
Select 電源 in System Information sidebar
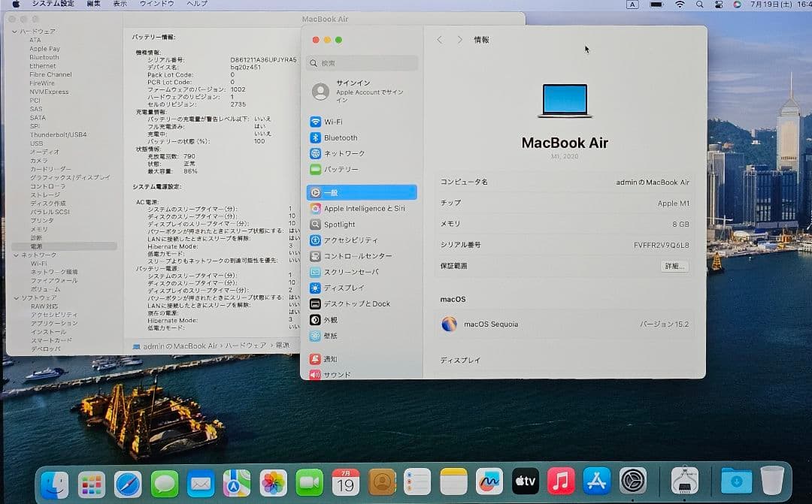(x=64, y=246)
